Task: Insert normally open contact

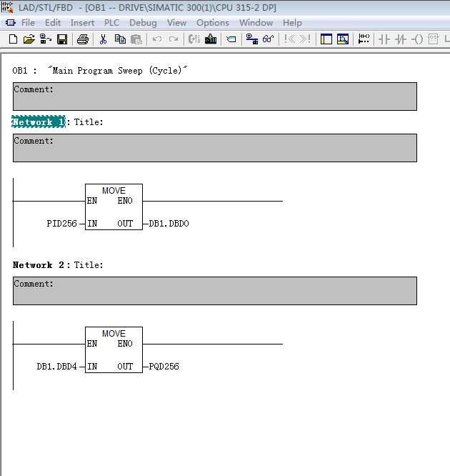Action: (x=384, y=39)
